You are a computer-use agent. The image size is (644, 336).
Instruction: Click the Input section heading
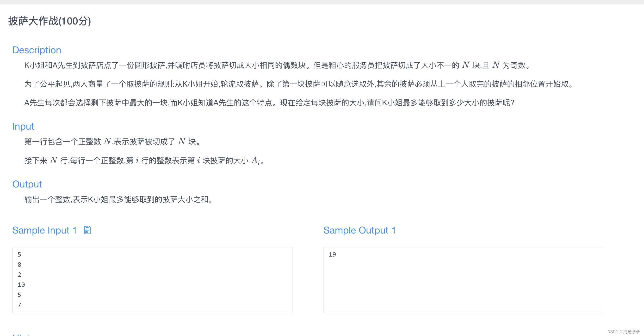point(23,126)
